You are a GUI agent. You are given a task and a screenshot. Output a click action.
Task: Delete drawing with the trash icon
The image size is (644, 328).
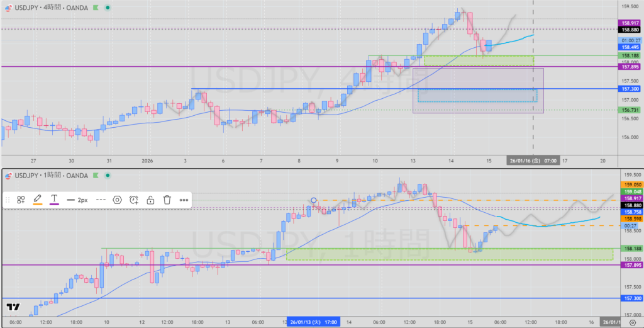click(167, 200)
